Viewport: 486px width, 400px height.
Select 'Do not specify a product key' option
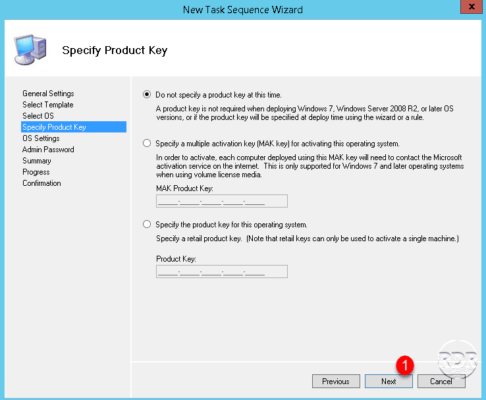coord(147,95)
